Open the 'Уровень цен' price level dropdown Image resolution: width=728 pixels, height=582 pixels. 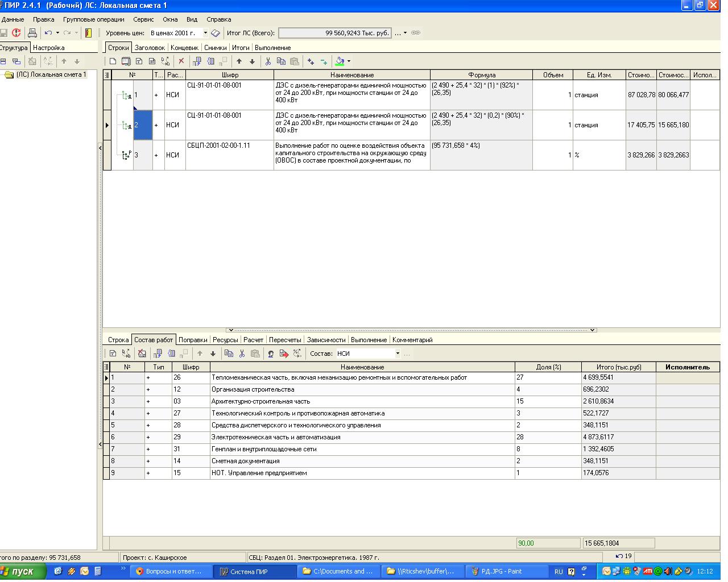pos(205,33)
